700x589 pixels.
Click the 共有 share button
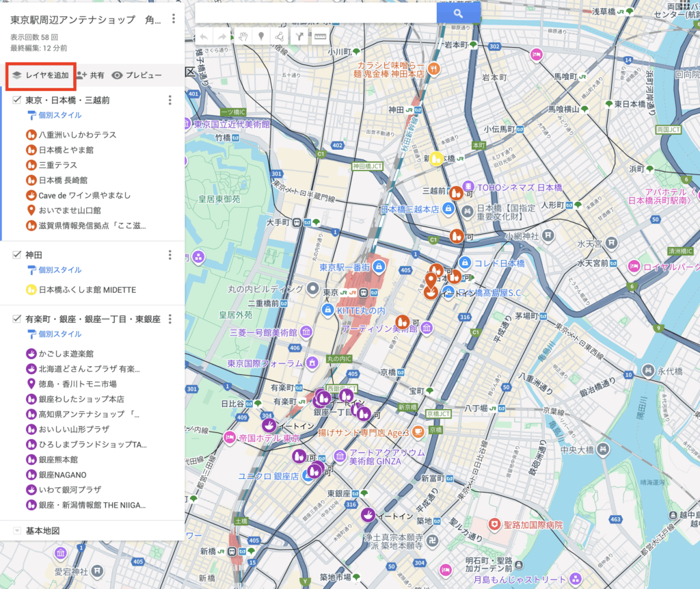tap(90, 75)
